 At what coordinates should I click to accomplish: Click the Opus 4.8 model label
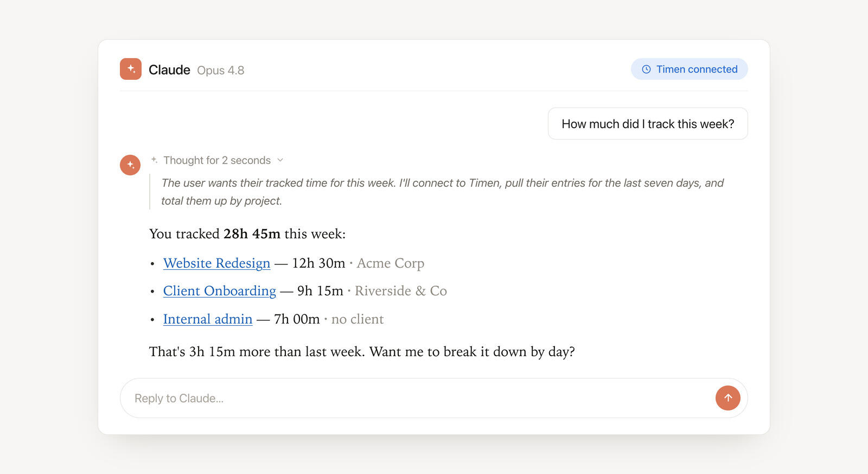click(221, 70)
